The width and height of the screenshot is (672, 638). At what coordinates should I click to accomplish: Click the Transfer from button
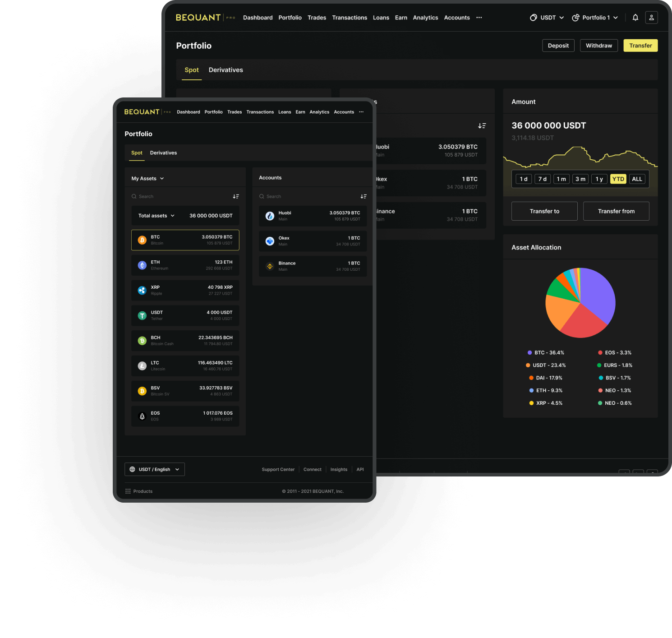coord(616,211)
